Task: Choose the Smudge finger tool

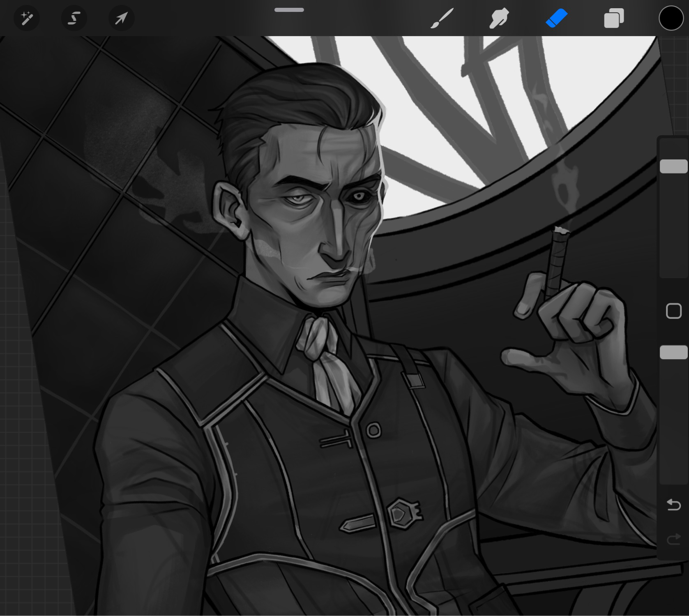Action: [499, 18]
